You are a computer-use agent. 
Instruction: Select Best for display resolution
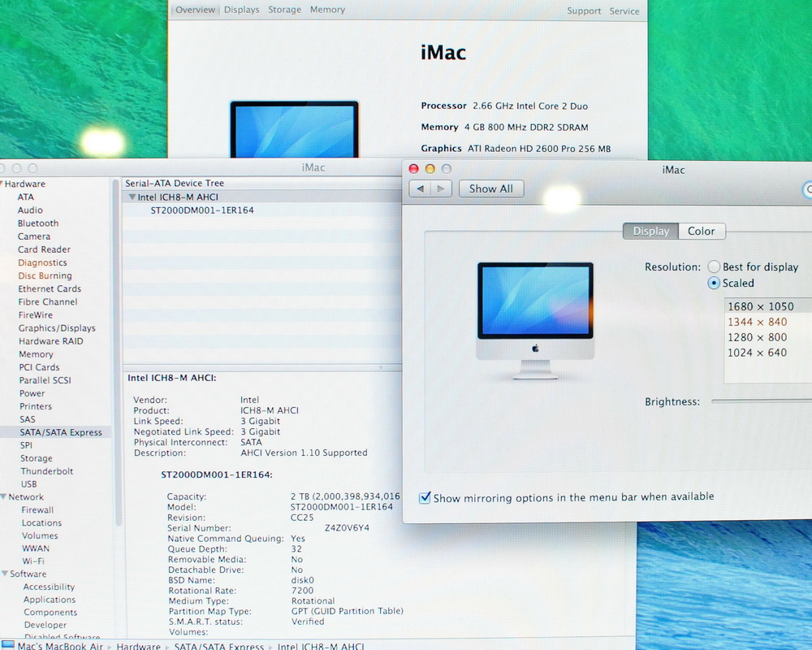coord(714,266)
